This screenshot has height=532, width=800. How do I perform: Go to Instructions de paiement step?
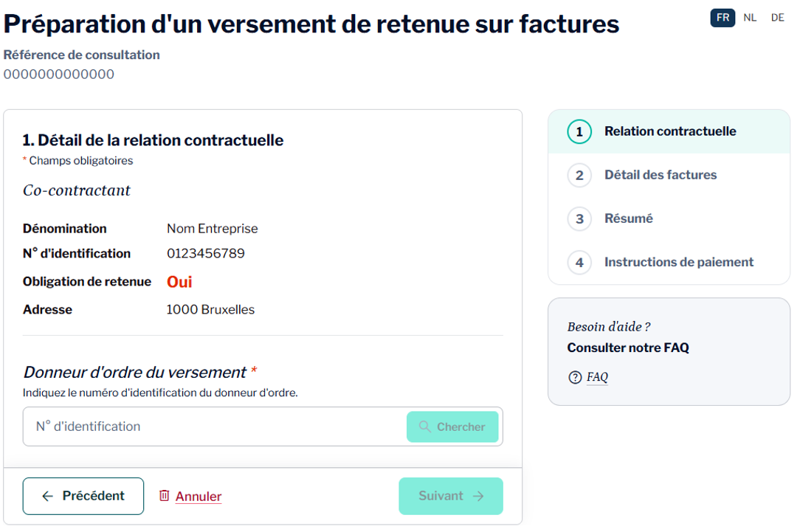coord(678,262)
